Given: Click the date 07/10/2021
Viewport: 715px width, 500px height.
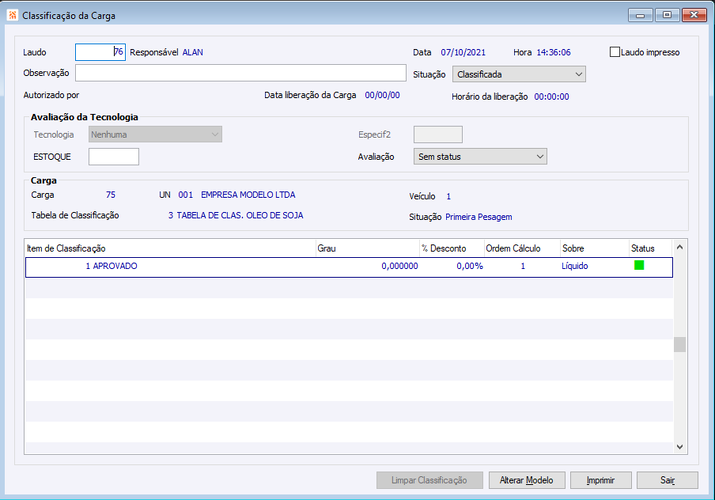Looking at the screenshot, I should [x=463, y=52].
